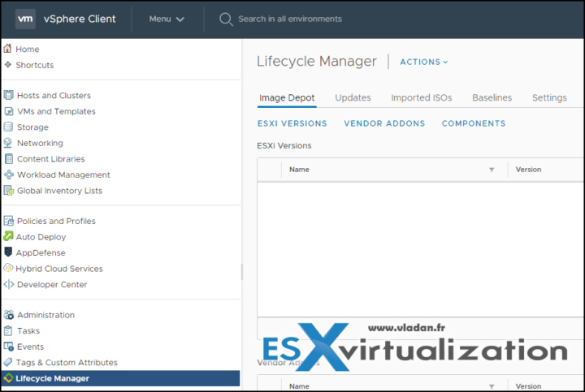The height and width of the screenshot is (392, 585).
Task: Switch to the Updates tab
Action: (353, 97)
